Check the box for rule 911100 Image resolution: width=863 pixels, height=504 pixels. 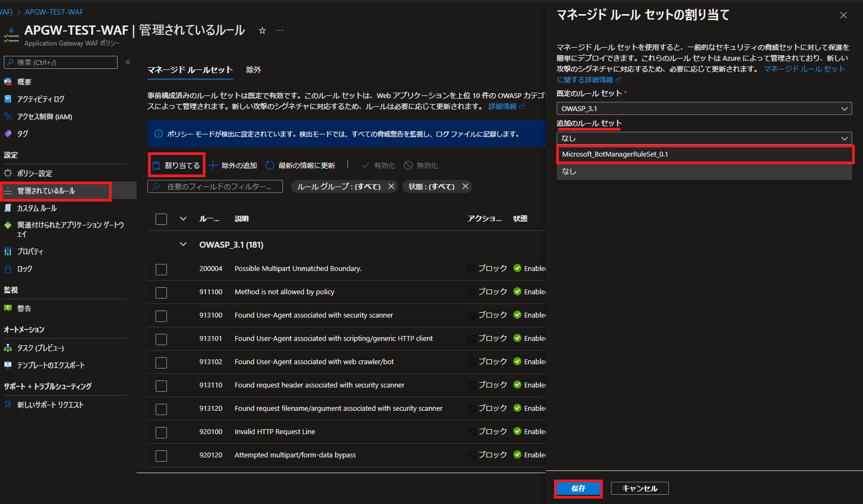pos(161,293)
